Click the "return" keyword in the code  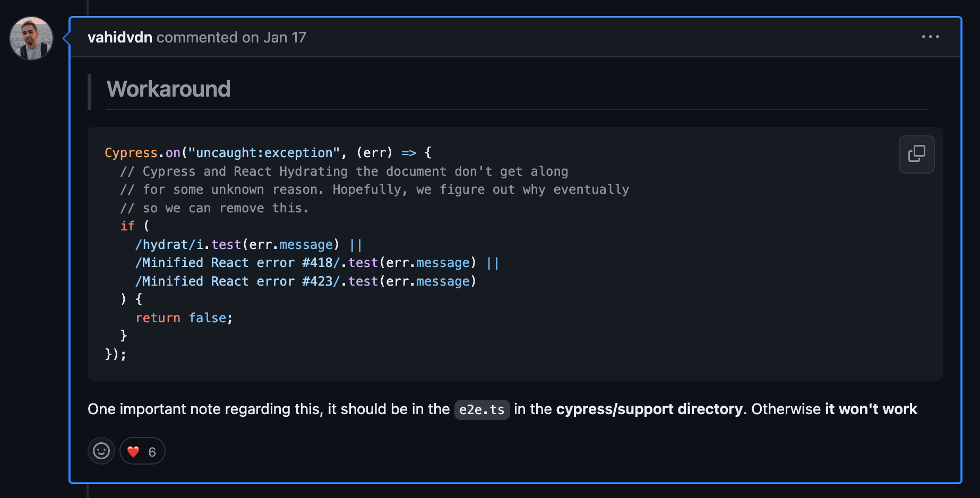click(158, 318)
